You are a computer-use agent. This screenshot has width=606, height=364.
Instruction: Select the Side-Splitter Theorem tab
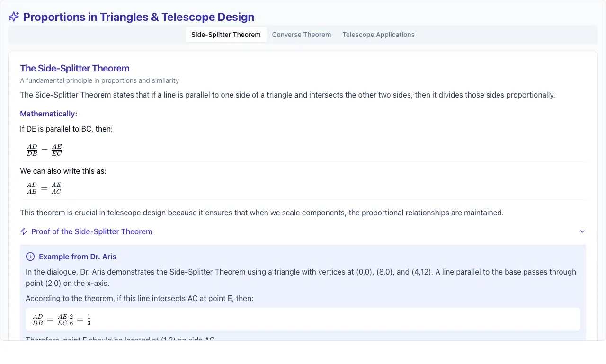(x=226, y=35)
